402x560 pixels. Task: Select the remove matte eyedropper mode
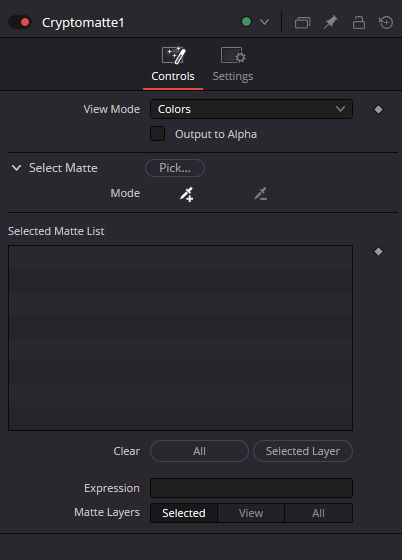(261, 194)
